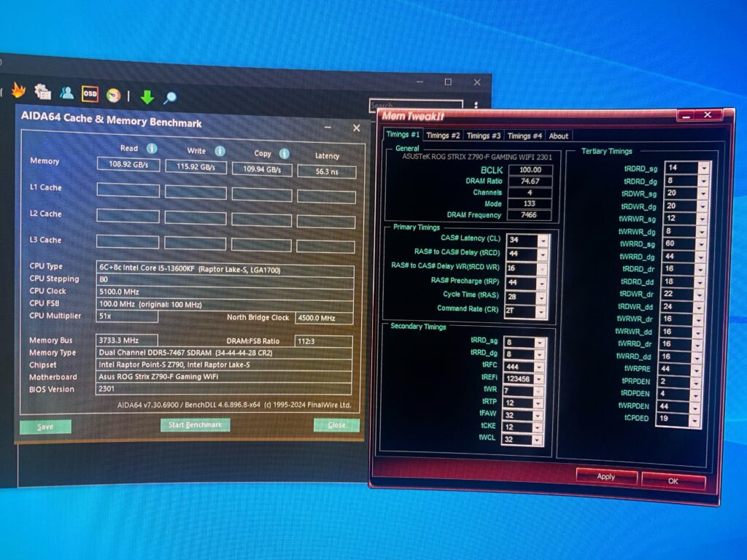Switch to Timings #2 tab
This screenshot has height=560, width=747.
(443, 135)
